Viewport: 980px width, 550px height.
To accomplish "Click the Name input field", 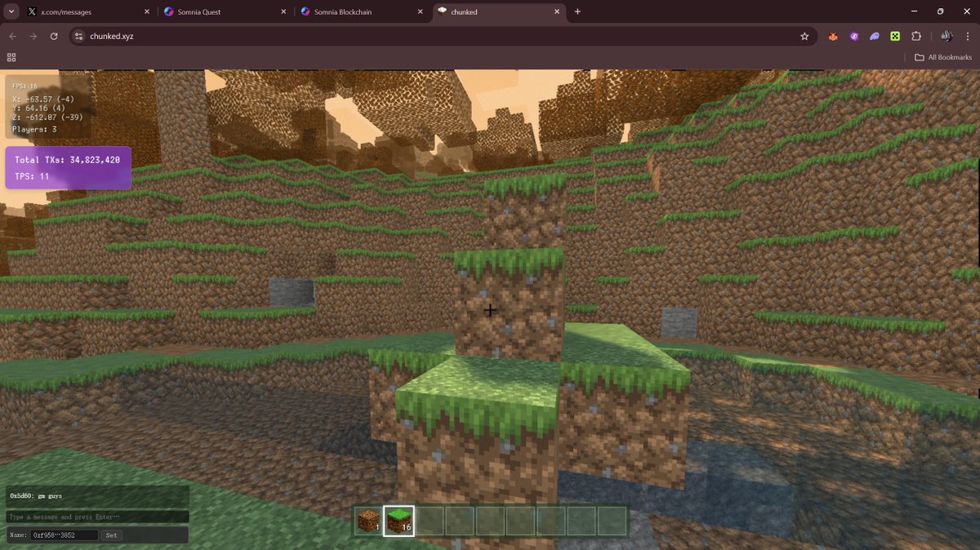I will pos(65,535).
